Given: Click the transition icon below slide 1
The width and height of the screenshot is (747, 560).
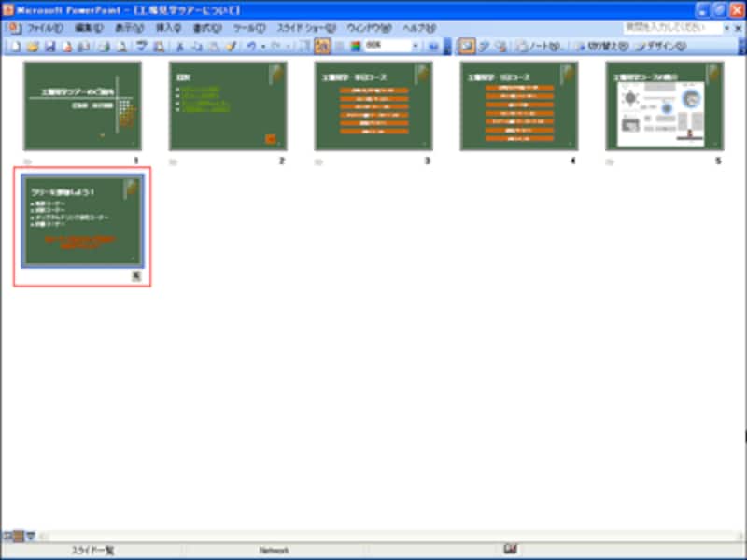Looking at the screenshot, I should click(x=28, y=161).
